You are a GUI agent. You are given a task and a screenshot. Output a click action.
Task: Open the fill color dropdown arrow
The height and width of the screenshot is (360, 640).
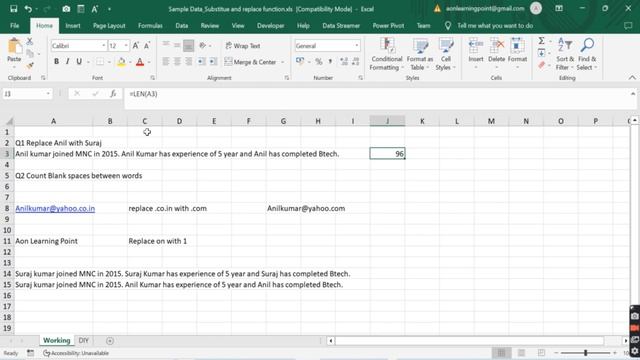pyautogui.click(x=130, y=62)
